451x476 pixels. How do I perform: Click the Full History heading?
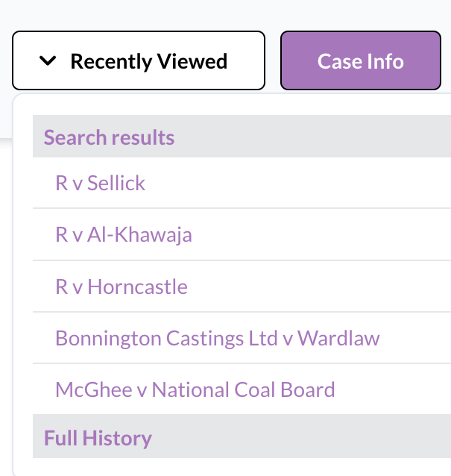[x=98, y=438]
